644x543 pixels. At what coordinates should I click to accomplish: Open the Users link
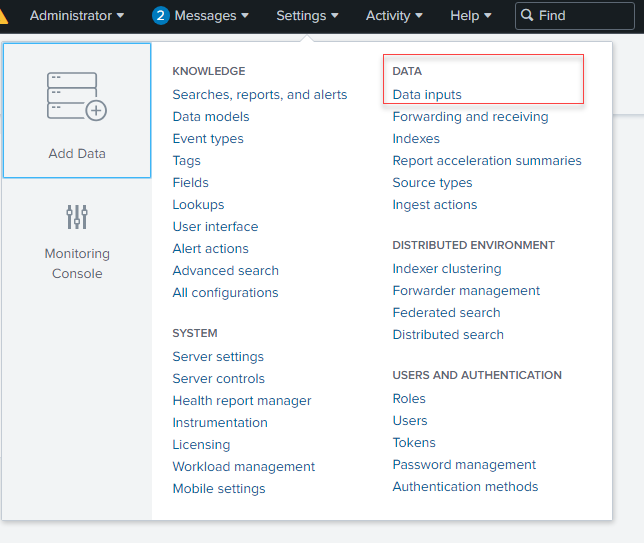pyautogui.click(x=410, y=421)
